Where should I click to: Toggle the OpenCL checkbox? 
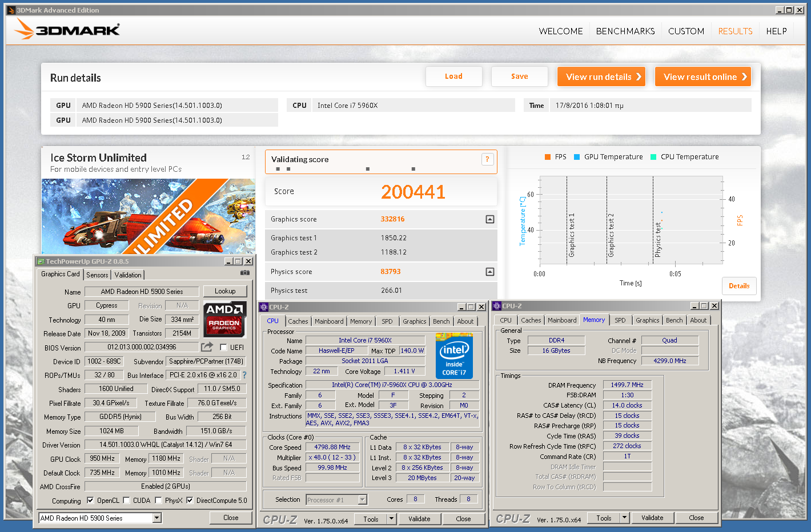(x=90, y=501)
